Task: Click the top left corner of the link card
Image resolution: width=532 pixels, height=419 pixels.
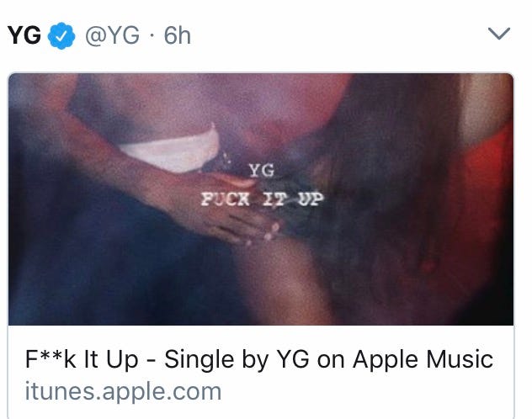Action: click(x=12, y=77)
